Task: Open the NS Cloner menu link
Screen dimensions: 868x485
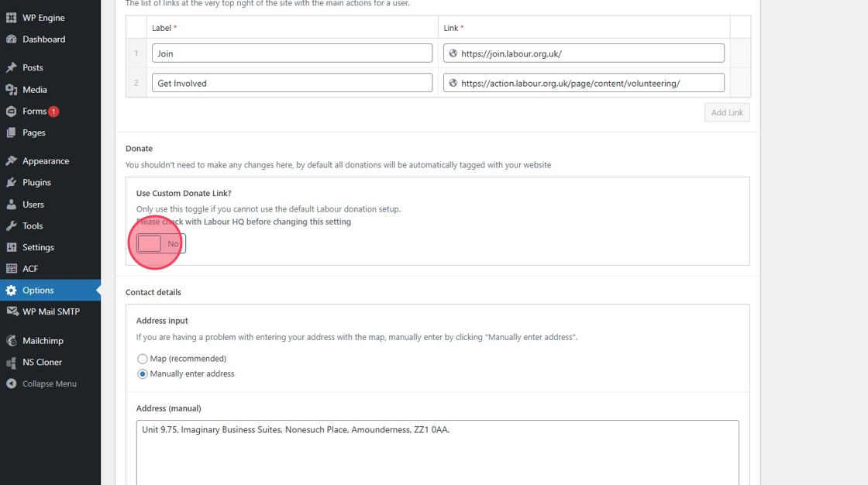Action: (x=42, y=363)
